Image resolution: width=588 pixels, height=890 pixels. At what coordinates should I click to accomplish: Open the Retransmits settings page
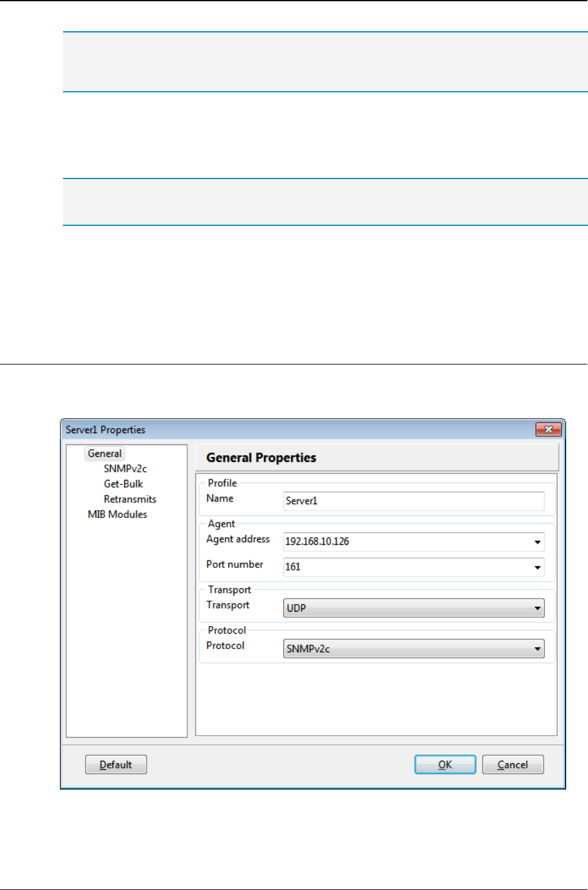coord(130,499)
